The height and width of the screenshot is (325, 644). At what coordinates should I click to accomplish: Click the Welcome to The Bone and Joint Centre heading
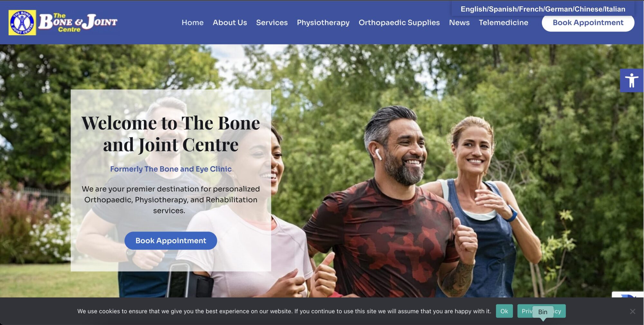[171, 134]
